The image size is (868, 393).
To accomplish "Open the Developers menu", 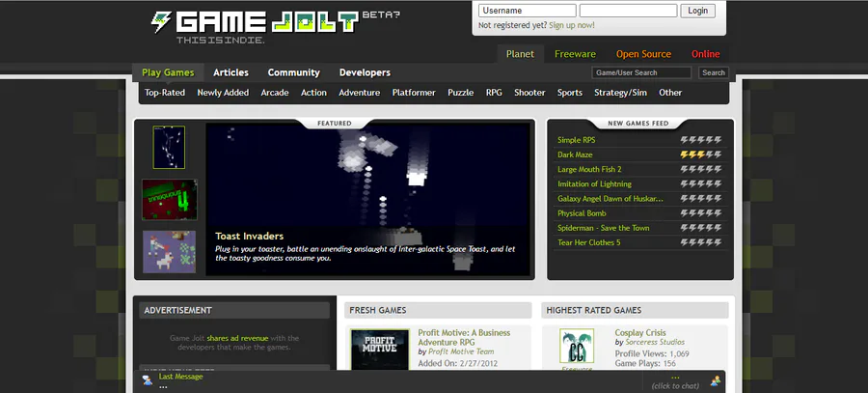I will click(x=365, y=72).
